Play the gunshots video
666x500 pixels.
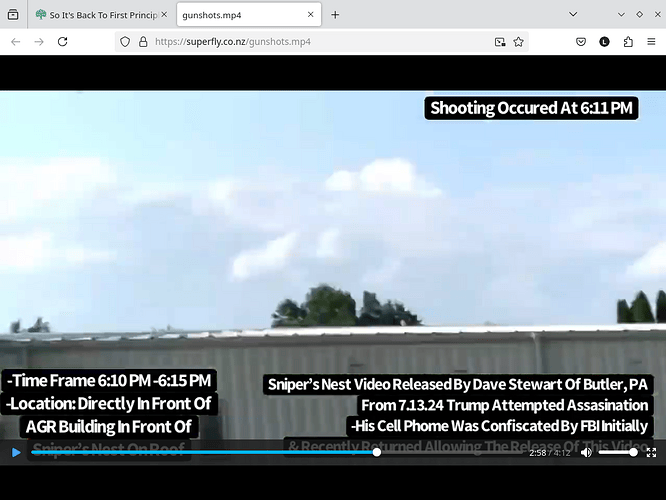tap(15, 453)
